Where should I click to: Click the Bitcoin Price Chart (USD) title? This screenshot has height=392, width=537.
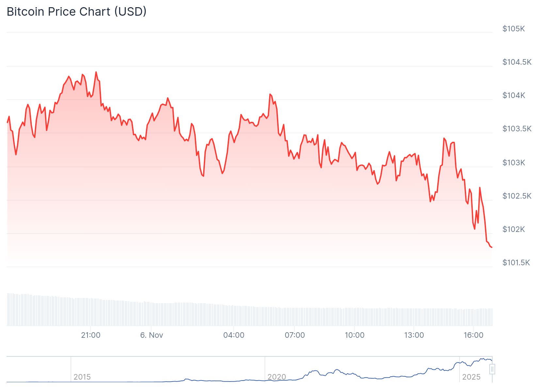click(77, 12)
